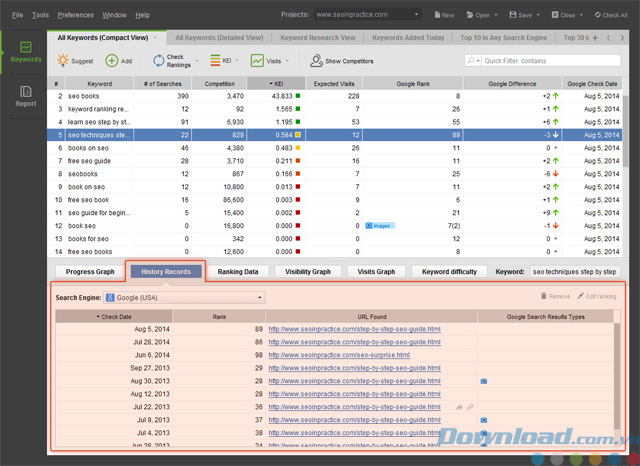
Task: Click the Show Competitors icon
Action: [x=317, y=61]
